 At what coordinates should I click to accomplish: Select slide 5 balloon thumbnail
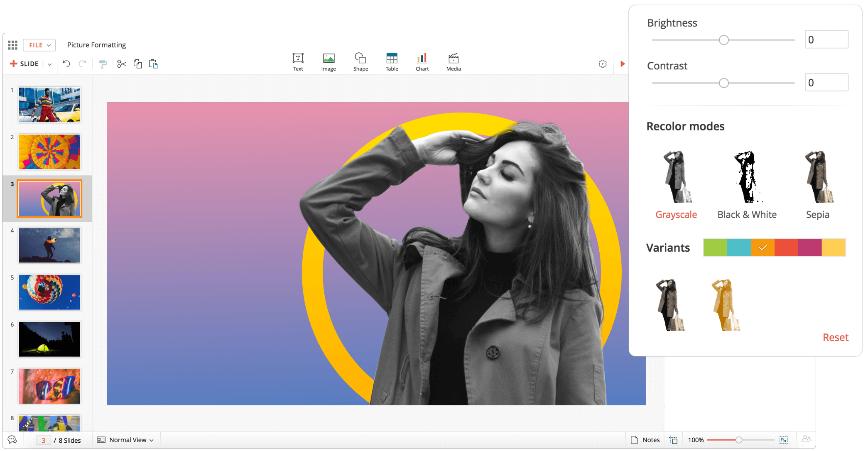pyautogui.click(x=49, y=292)
